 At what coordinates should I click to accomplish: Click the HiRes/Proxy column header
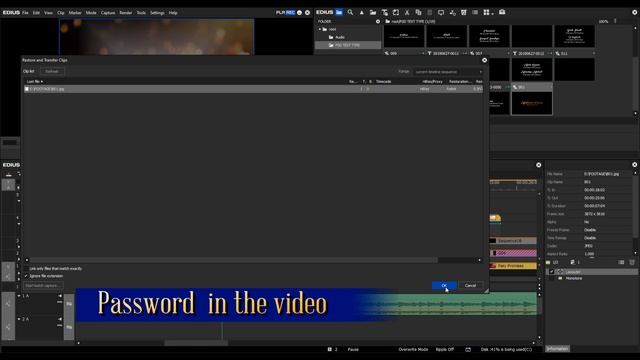(432, 82)
